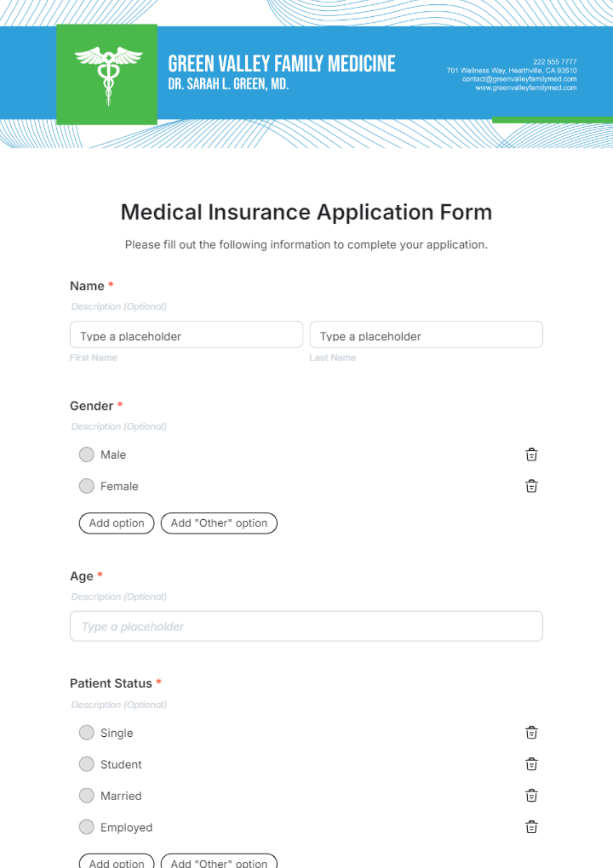
Task: Click the Last Name placeholder field
Action: click(426, 335)
